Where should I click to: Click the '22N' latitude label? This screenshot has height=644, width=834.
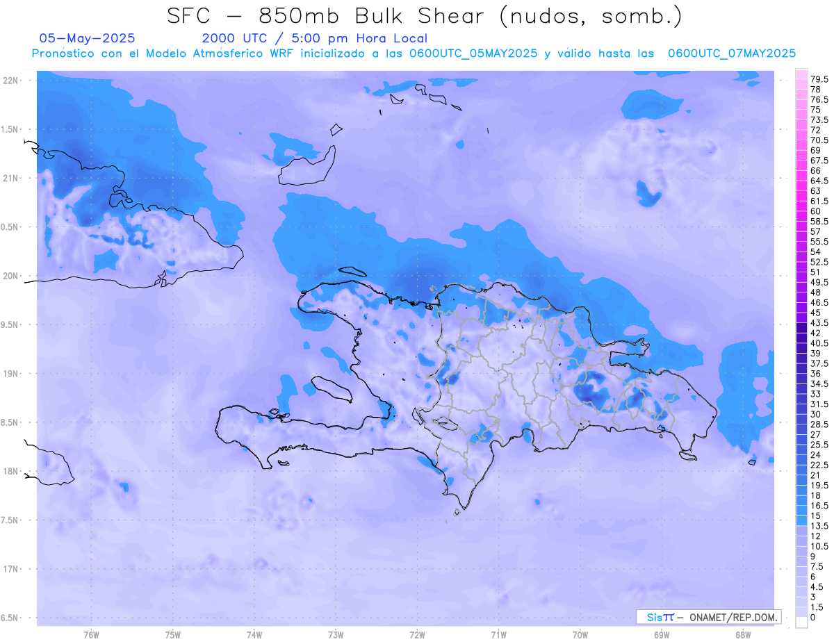10,81
